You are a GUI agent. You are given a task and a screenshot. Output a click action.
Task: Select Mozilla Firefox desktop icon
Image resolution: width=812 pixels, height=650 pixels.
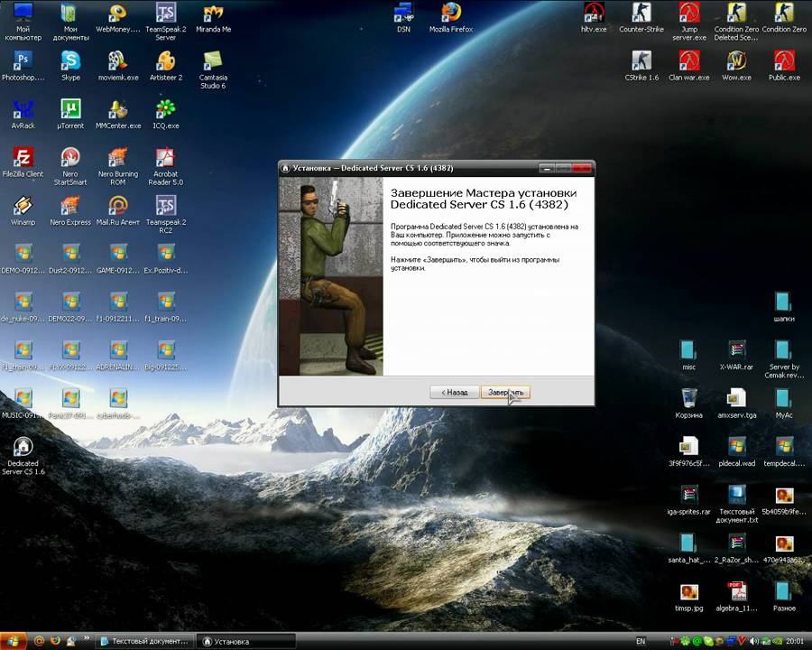pyautogui.click(x=451, y=18)
